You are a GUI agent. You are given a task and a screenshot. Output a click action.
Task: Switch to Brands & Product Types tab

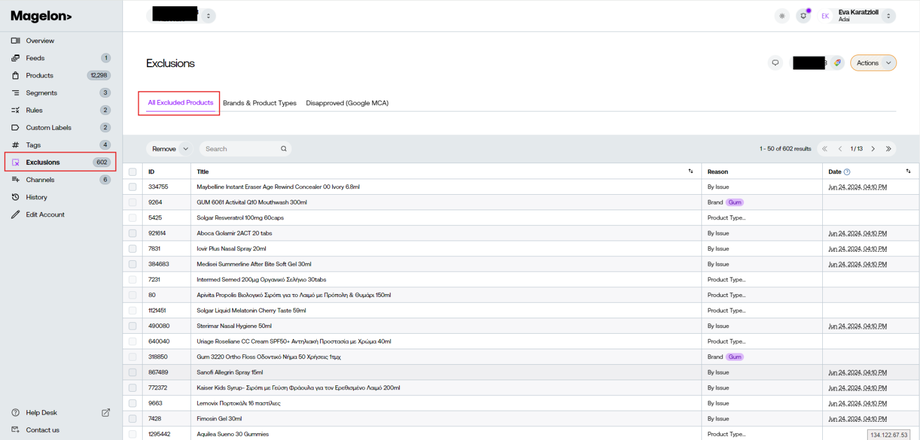(259, 103)
